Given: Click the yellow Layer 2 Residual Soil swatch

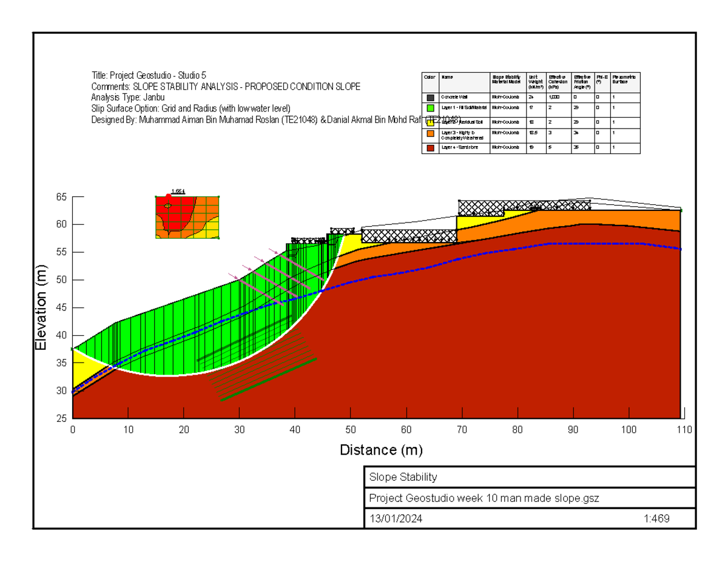Looking at the screenshot, I should tap(430, 122).
